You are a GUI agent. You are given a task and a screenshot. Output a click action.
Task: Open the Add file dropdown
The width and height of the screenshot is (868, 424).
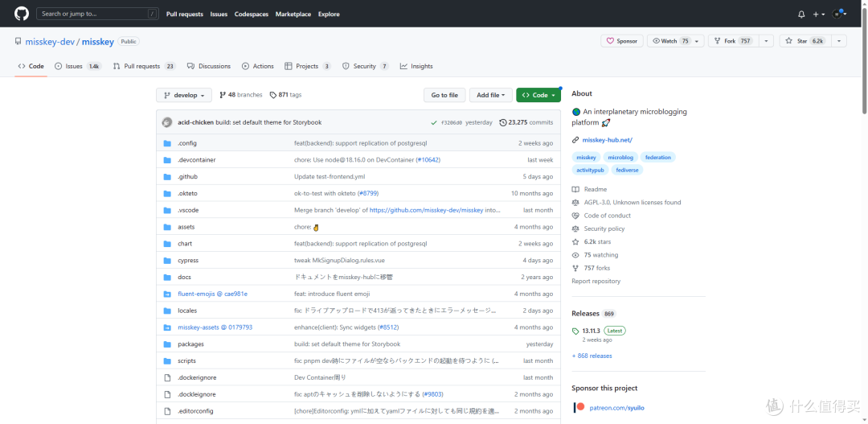(491, 95)
